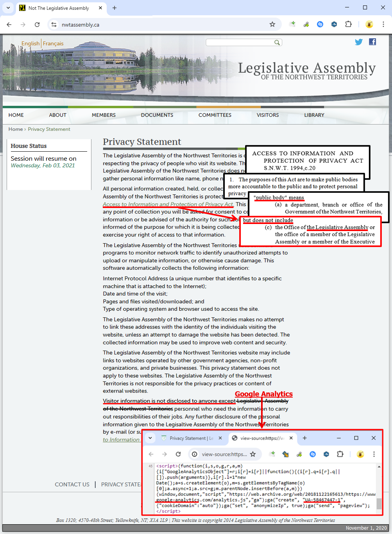
Task: Click the Facebook icon in the site header
Action: [372, 42]
